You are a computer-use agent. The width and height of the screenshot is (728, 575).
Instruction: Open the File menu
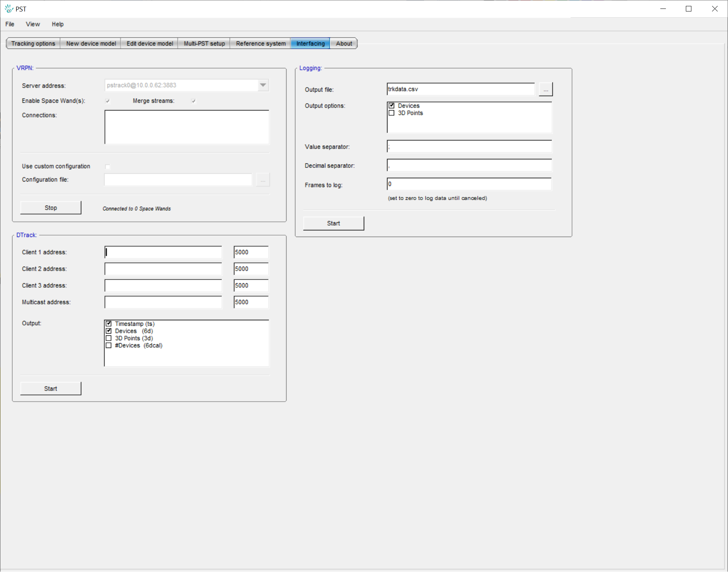(x=10, y=24)
